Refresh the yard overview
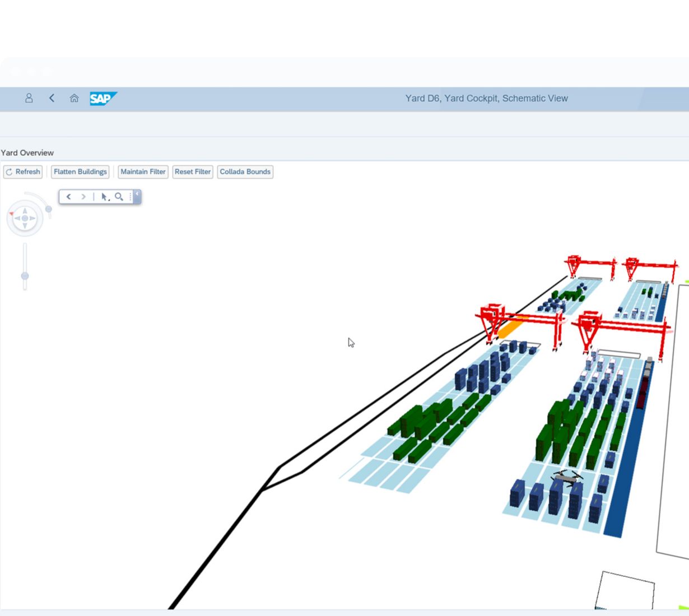689x616 pixels. coord(23,172)
